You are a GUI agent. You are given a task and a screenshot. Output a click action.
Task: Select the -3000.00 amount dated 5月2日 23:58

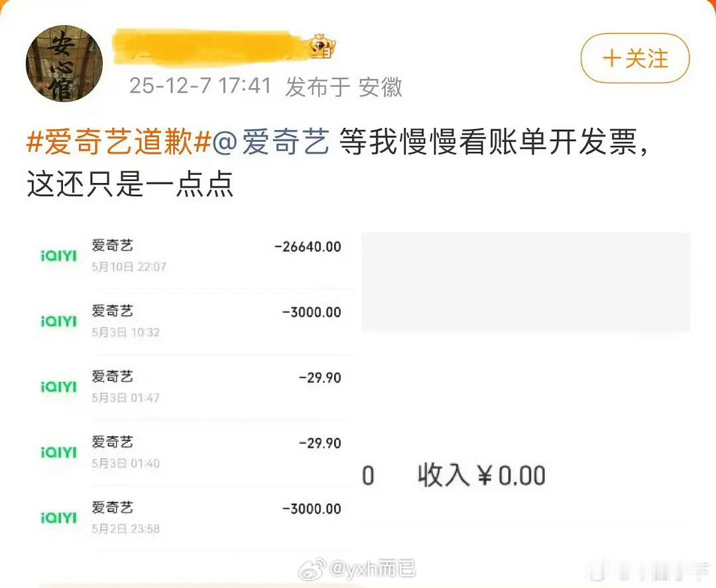coord(312,508)
